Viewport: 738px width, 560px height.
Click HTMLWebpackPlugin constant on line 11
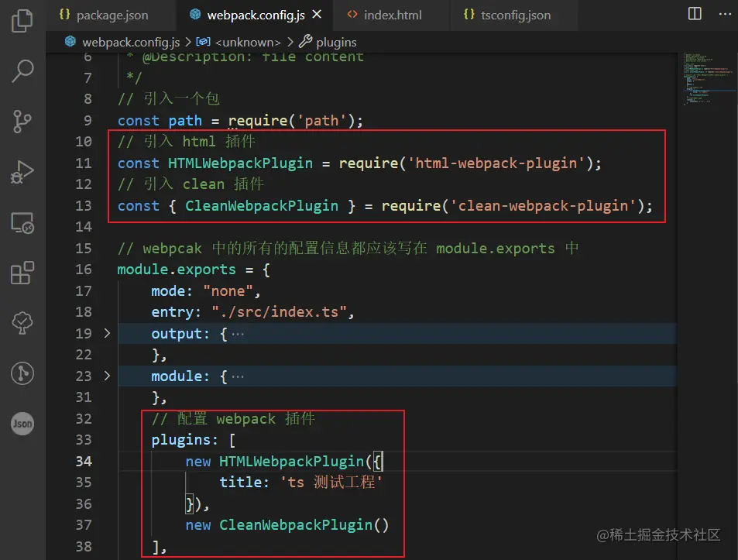(240, 163)
